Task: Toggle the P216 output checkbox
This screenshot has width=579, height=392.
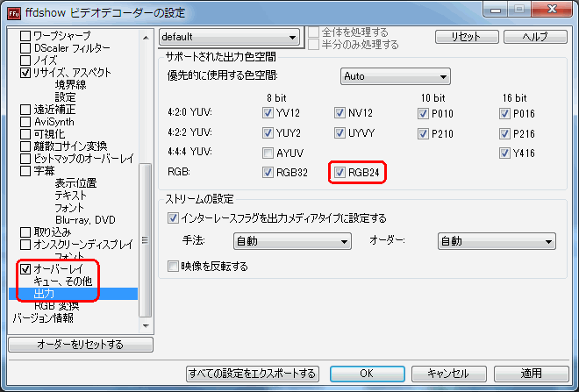Action: (x=504, y=133)
